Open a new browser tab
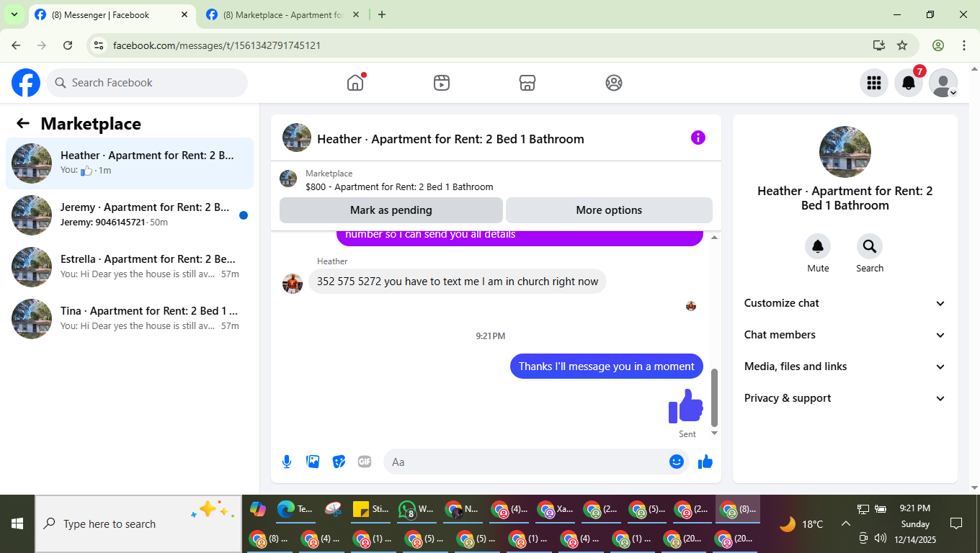Image resolution: width=980 pixels, height=553 pixels. click(x=382, y=14)
